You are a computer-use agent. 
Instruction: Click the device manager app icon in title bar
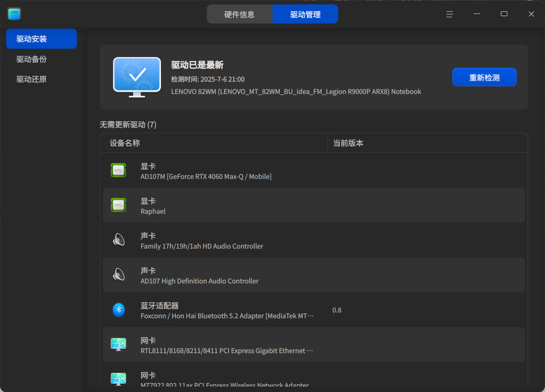tap(14, 14)
